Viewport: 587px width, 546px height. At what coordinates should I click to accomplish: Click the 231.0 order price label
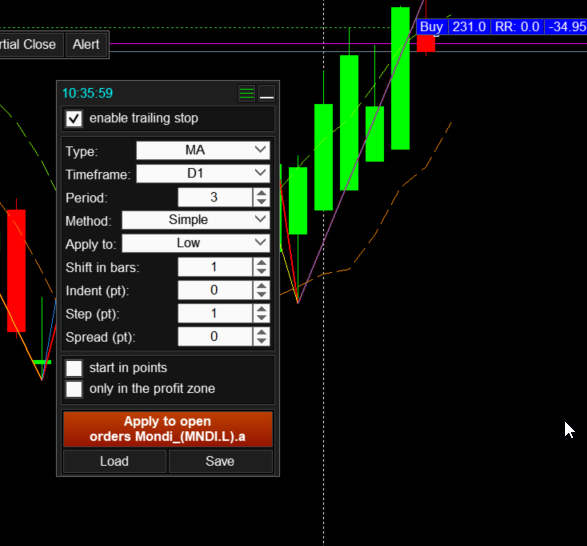[x=469, y=27]
